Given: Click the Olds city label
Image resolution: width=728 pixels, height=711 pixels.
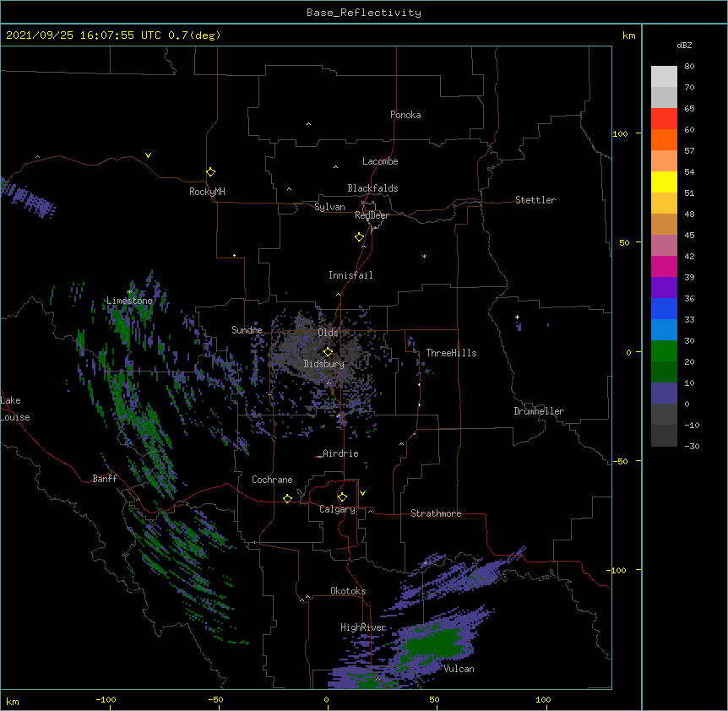Looking at the screenshot, I should 328,333.
